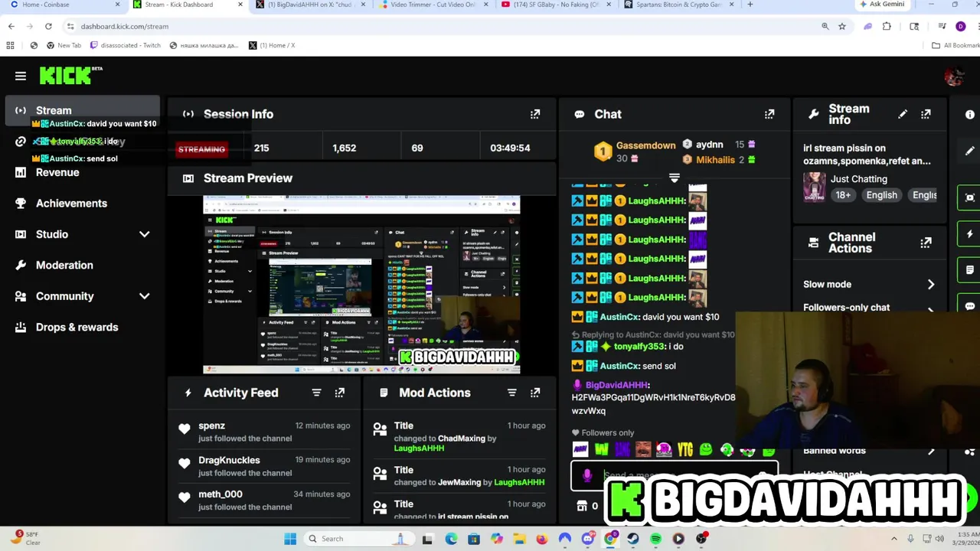Switch to the Home - Coinbase tab
The height and width of the screenshot is (551, 980).
65,5
